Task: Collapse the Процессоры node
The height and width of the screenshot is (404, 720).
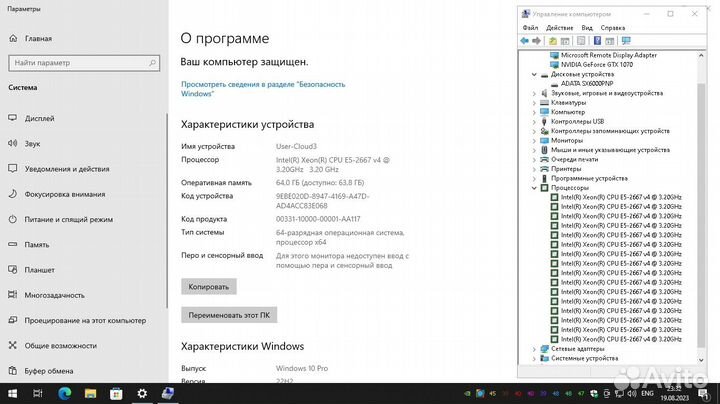Action: (534, 188)
